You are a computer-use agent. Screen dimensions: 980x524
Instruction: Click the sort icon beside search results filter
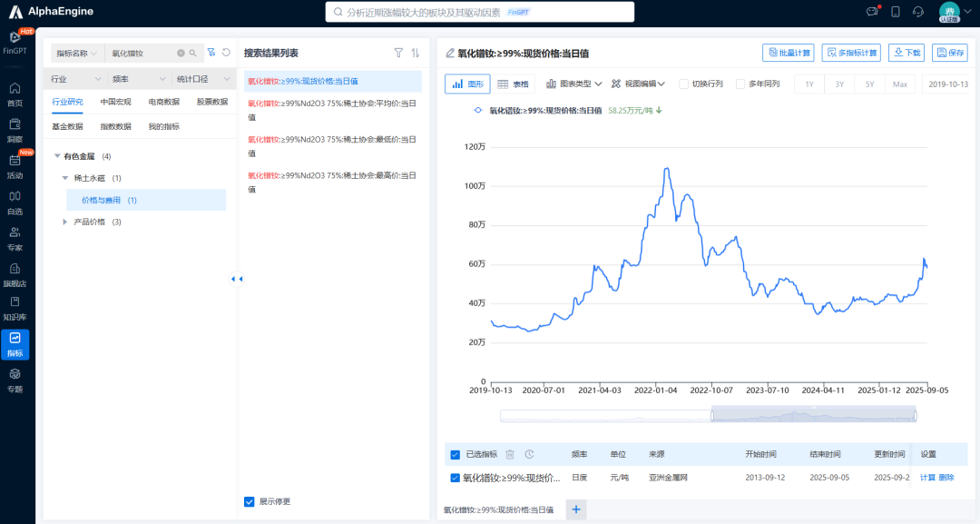416,53
